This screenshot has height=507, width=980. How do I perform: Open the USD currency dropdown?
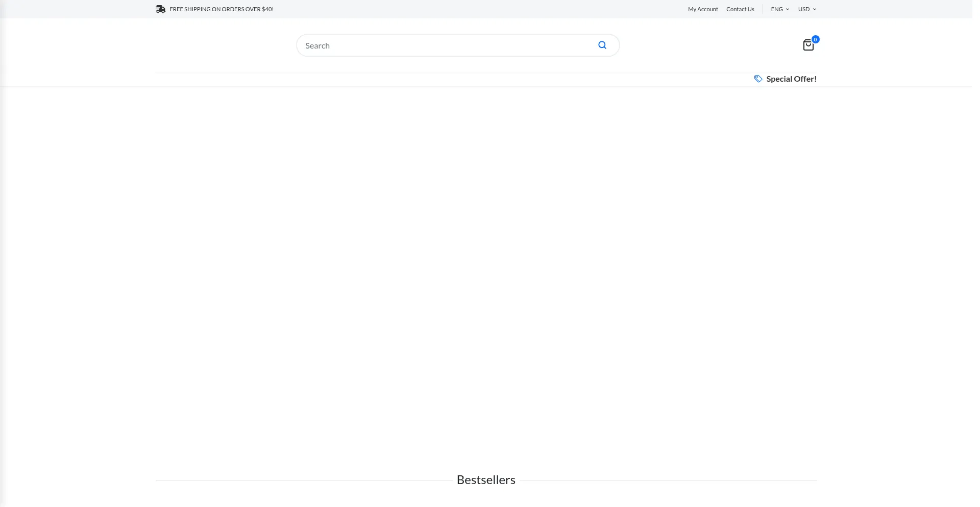click(x=807, y=9)
